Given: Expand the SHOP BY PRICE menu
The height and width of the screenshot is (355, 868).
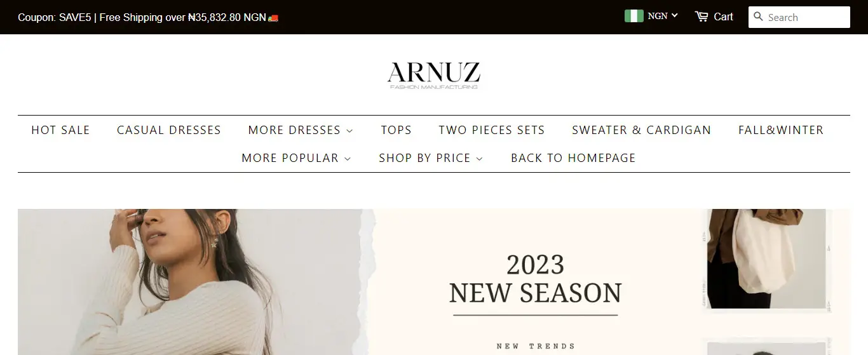Looking at the screenshot, I should [431, 158].
